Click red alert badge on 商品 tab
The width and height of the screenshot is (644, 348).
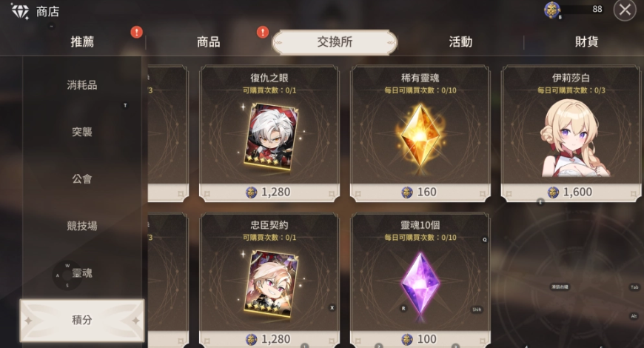tap(263, 32)
